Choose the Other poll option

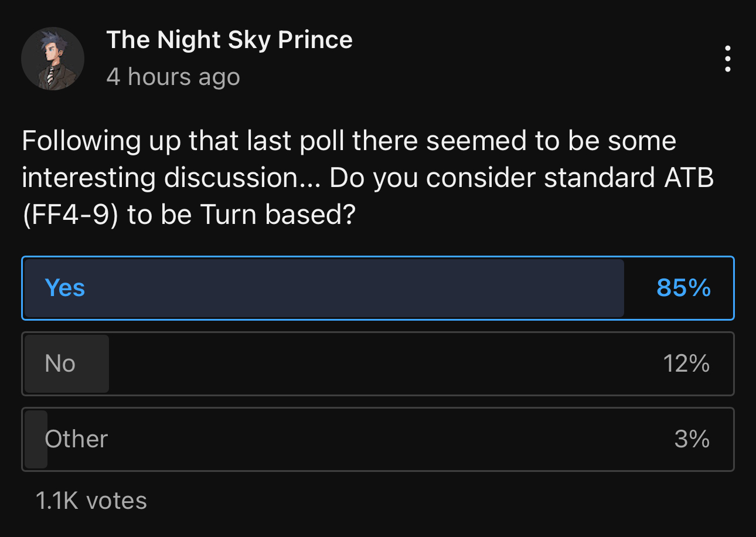(x=378, y=439)
